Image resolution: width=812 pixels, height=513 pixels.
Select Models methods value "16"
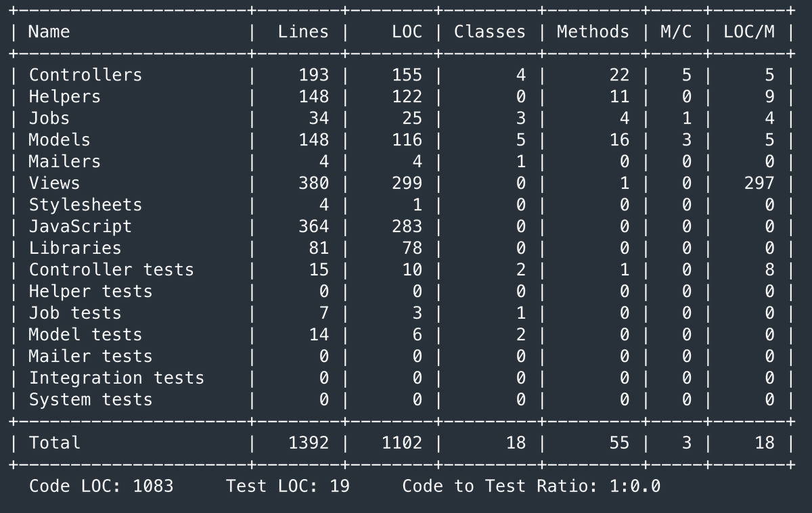618,140
